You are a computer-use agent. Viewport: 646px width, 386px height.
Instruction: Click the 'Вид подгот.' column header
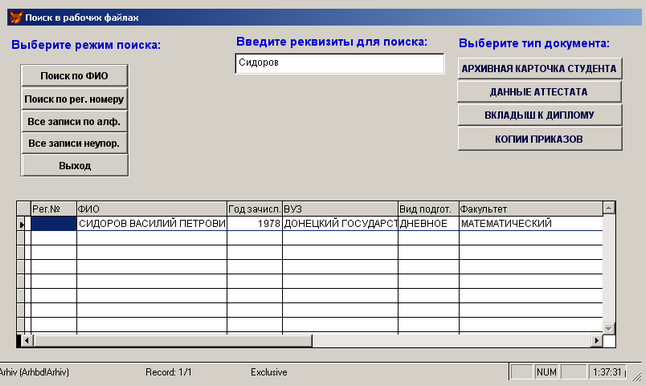click(x=428, y=209)
